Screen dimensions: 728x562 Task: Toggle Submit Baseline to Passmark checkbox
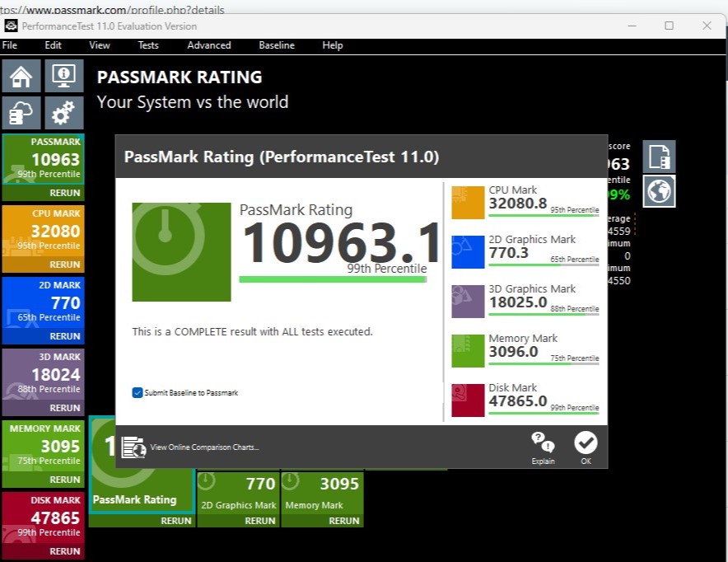(x=138, y=393)
